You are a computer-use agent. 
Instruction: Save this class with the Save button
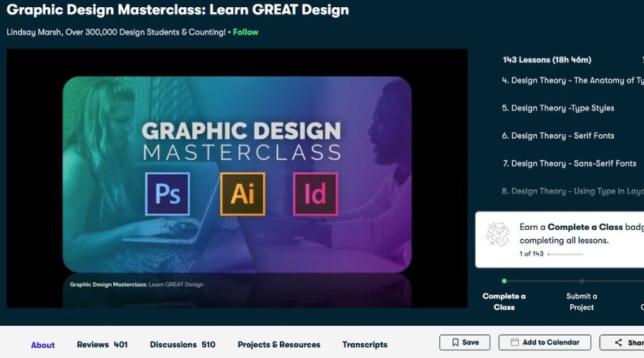pyautogui.click(x=464, y=342)
